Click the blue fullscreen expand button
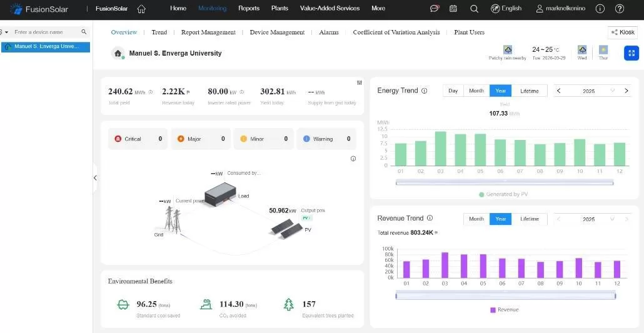 [631, 53]
